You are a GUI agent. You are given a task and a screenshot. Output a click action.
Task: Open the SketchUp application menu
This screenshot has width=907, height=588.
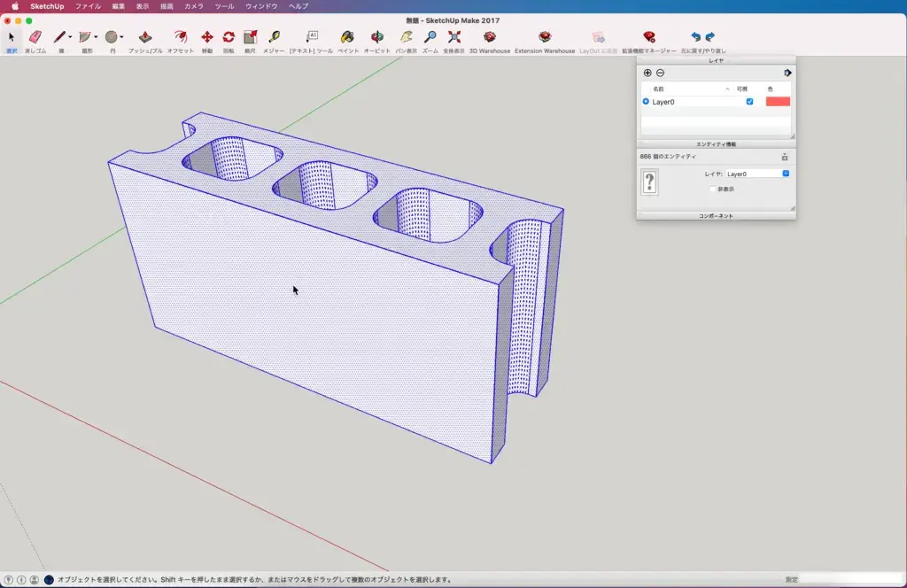pos(47,6)
